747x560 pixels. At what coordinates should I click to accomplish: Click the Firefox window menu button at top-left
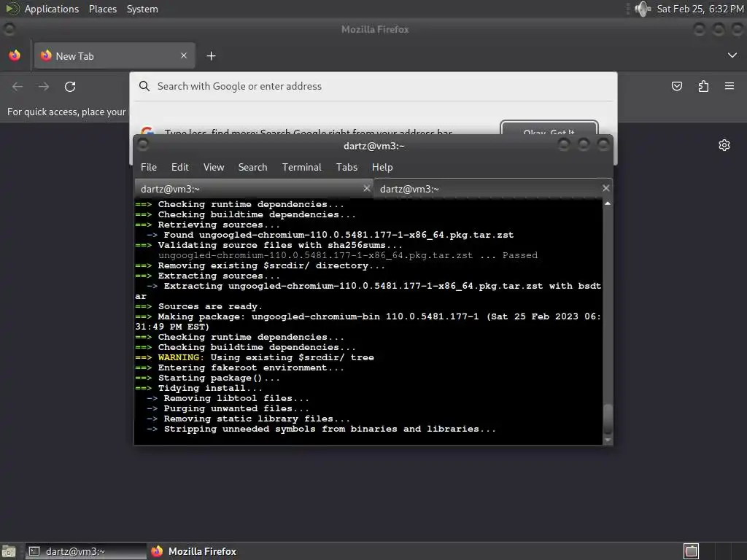click(9, 29)
